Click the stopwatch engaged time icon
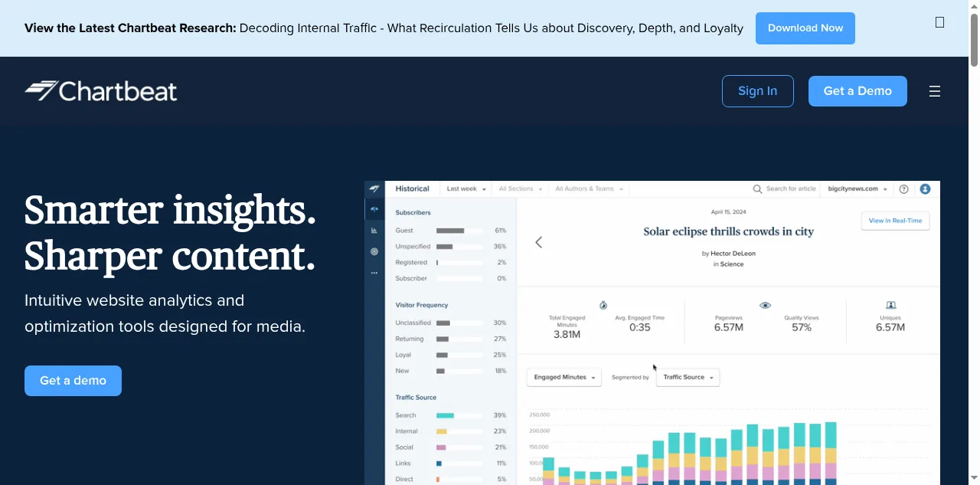 [x=603, y=305]
